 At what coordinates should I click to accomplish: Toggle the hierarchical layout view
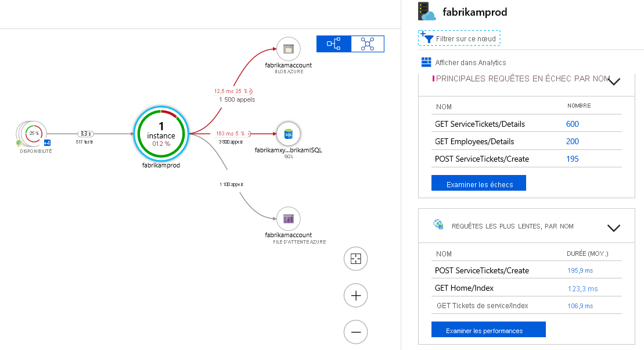click(x=334, y=44)
